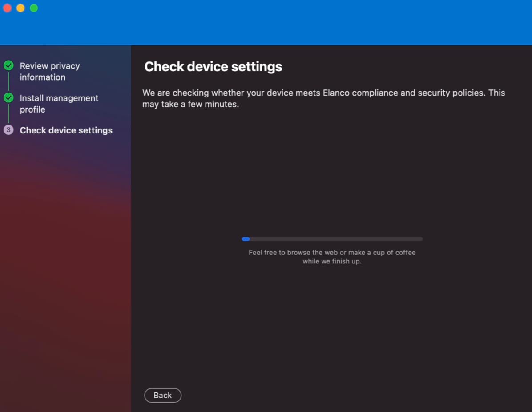532x412 pixels.
Task: Close the window with the red button
Action: point(7,8)
